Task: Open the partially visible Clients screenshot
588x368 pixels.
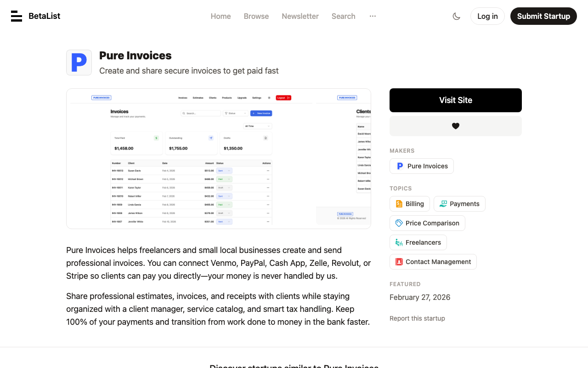Action: 344,159
